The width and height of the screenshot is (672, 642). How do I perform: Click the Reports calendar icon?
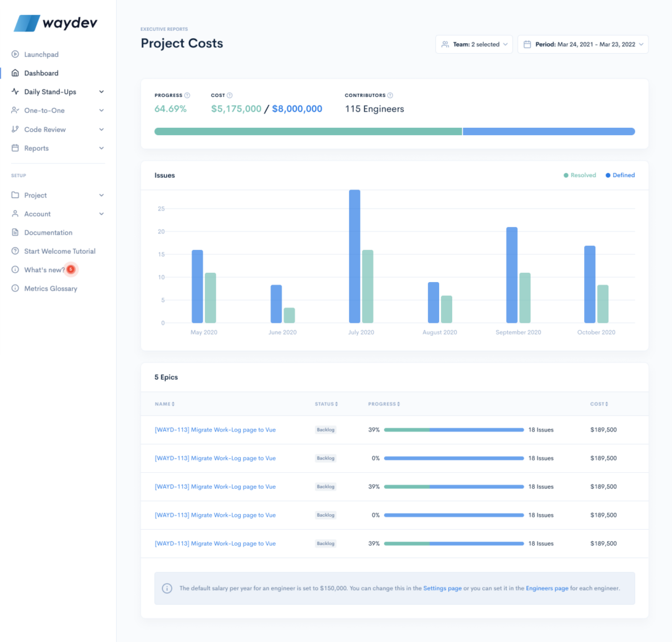14,148
